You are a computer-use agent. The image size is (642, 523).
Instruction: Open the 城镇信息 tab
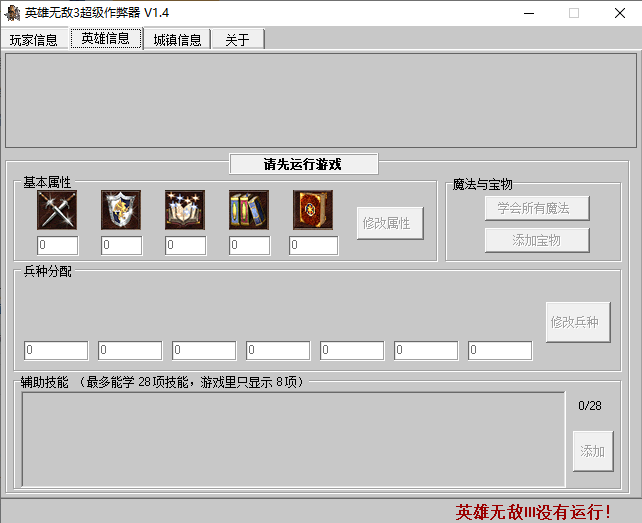(x=177, y=40)
